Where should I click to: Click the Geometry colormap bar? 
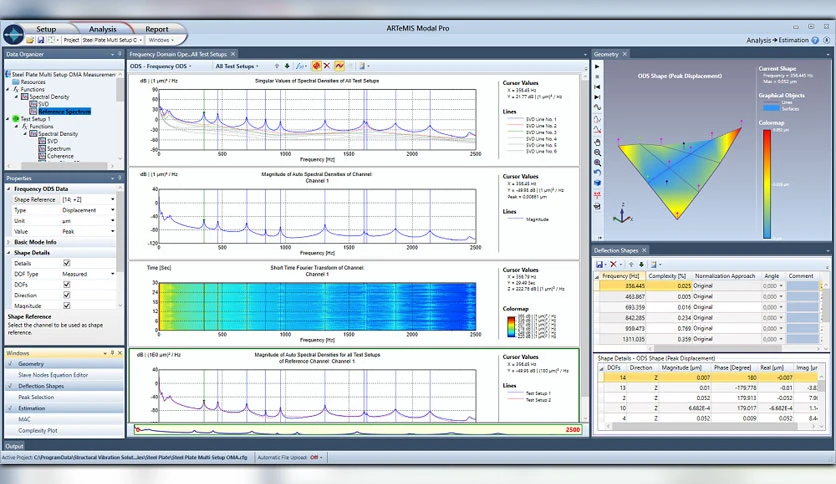(x=767, y=184)
